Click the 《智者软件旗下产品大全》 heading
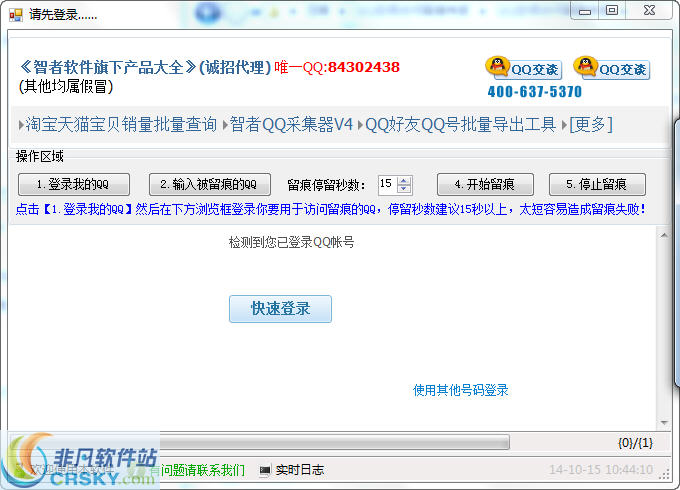The height and width of the screenshot is (490, 680). pyautogui.click(x=108, y=68)
